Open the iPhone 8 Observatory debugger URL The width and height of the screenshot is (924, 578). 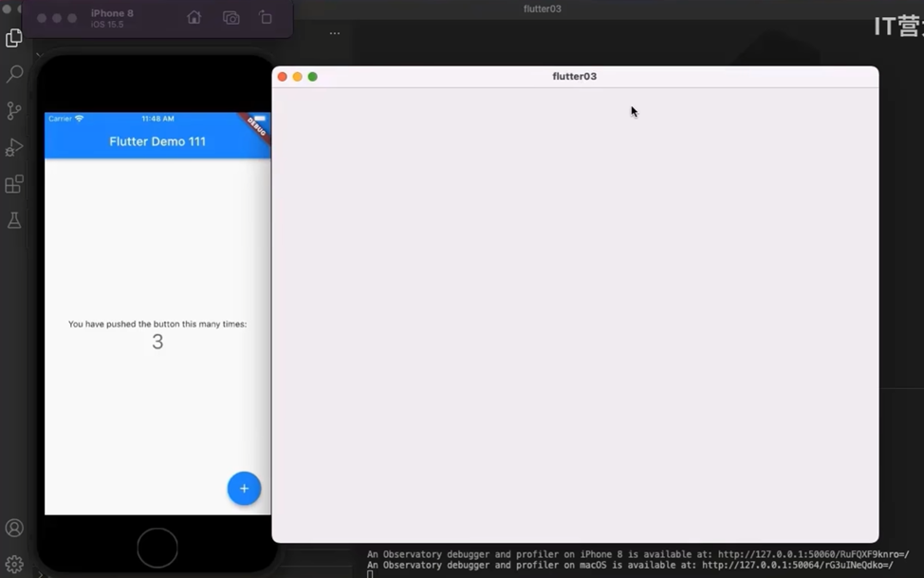814,554
